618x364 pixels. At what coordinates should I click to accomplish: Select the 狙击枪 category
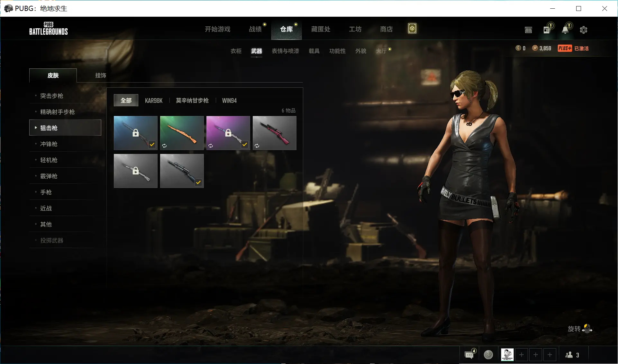coord(65,128)
